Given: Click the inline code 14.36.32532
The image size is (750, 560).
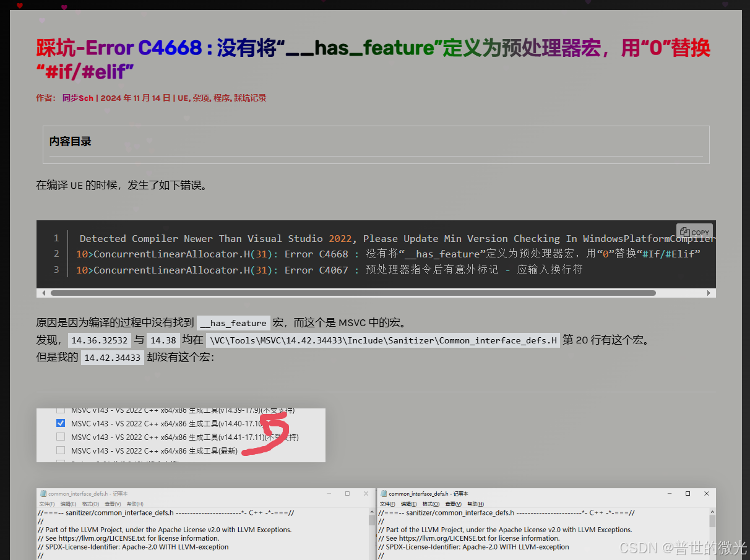Looking at the screenshot, I should pyautogui.click(x=99, y=340).
